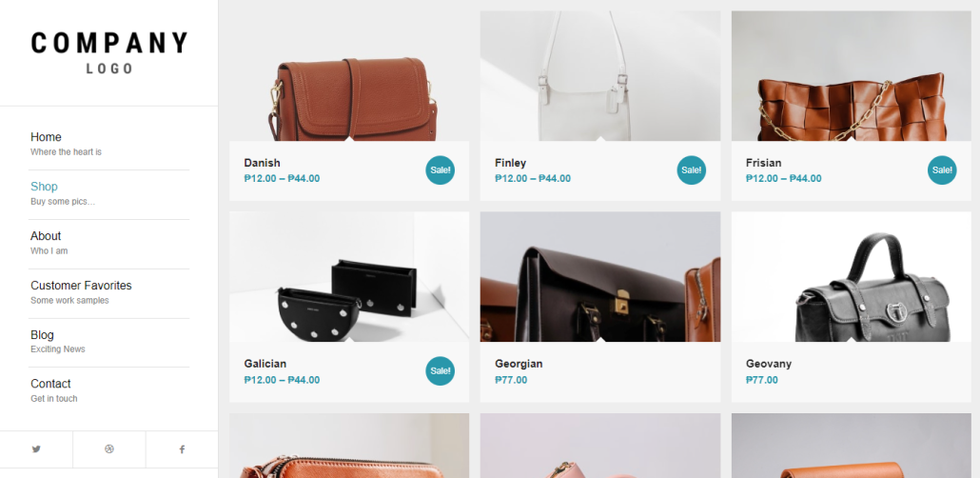Click the Company Logo header

[109, 52]
